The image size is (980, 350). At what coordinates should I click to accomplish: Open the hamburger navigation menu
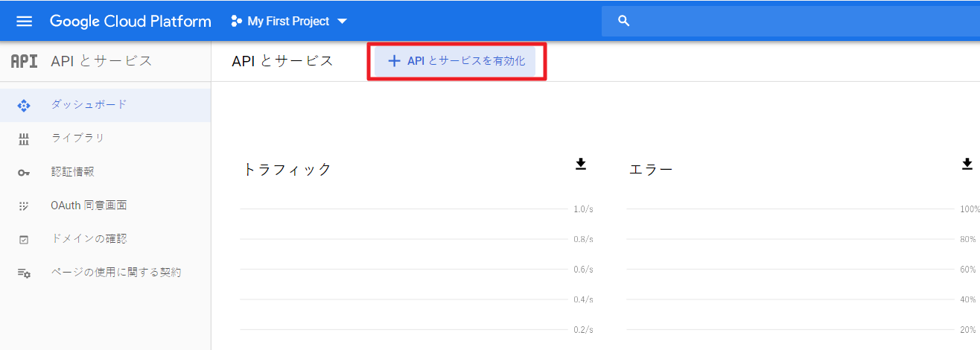(x=24, y=21)
